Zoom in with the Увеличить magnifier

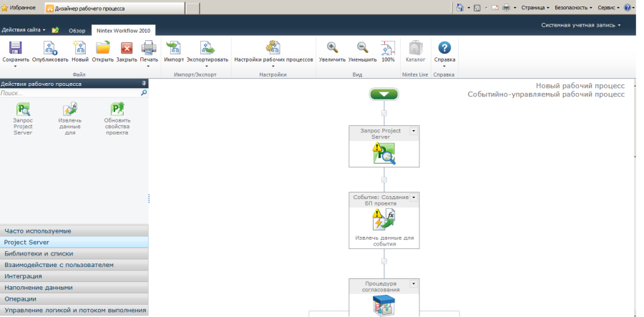tap(332, 48)
